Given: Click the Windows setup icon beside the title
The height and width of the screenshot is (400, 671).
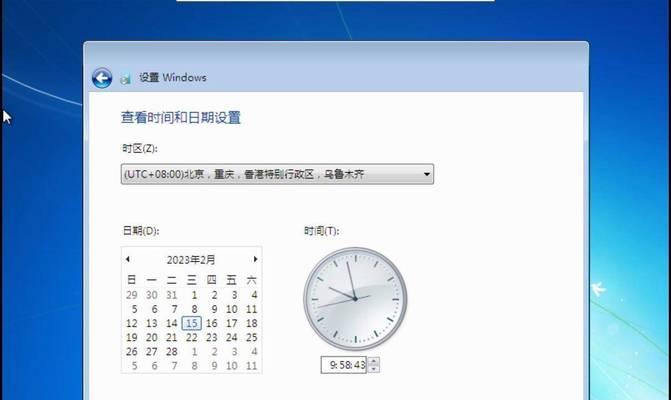Looking at the screenshot, I should (x=125, y=79).
